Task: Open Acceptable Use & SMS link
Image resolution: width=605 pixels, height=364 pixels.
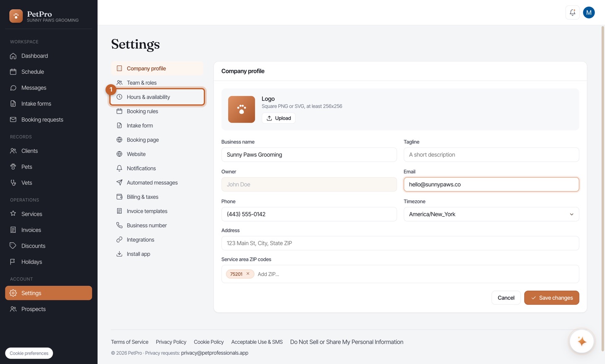Action: click(x=257, y=342)
